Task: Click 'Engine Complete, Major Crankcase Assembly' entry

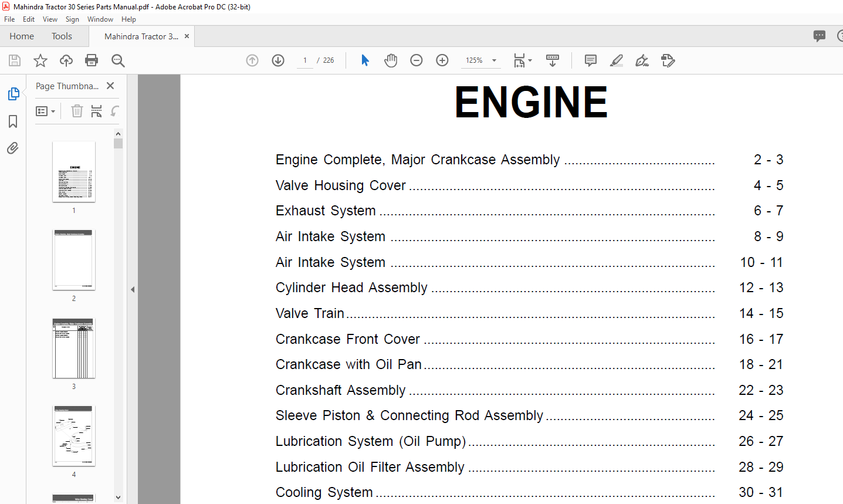Action: (418, 160)
